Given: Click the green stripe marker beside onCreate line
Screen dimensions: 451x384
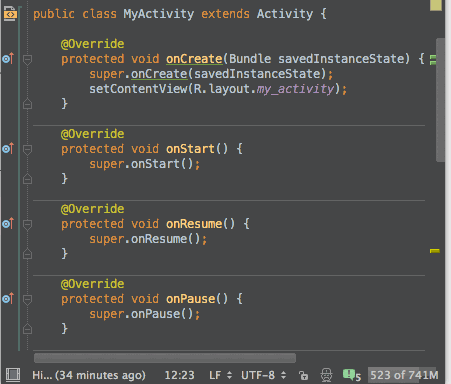Looking at the screenshot, I should pyautogui.click(x=433, y=60).
